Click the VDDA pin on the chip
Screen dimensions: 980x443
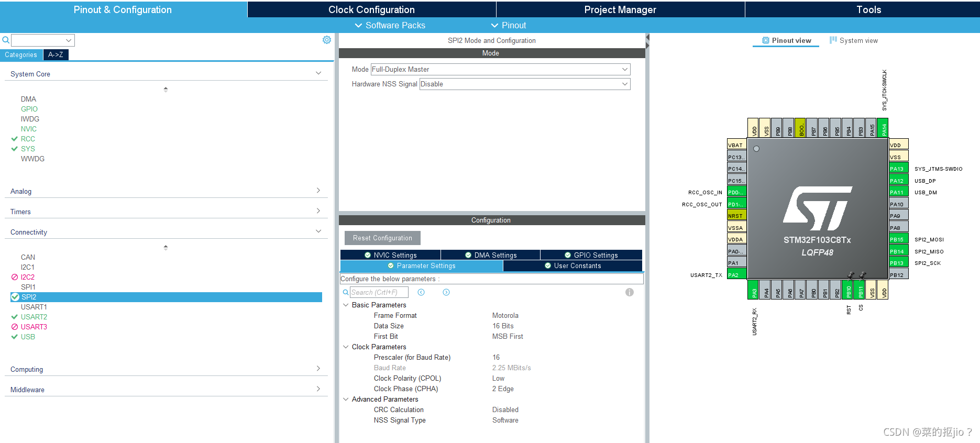click(736, 239)
